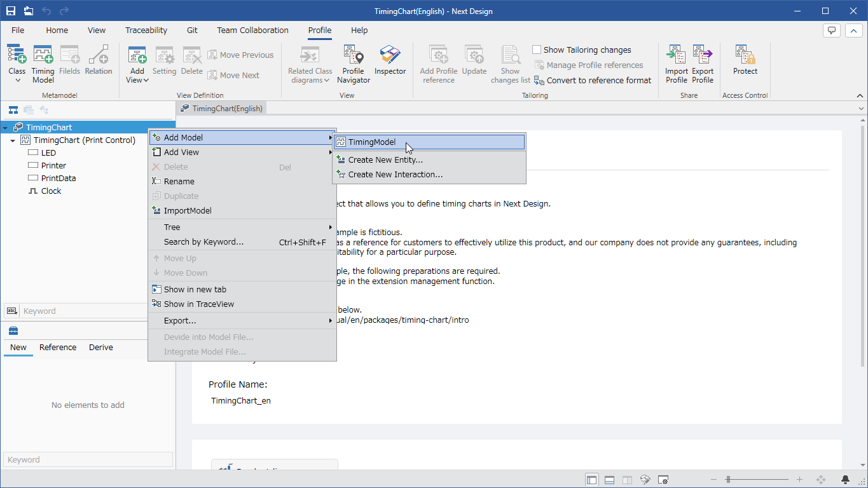Screen dimensions: 868x488
Task: Click the Save All icon in title bar
Action: [29, 11]
